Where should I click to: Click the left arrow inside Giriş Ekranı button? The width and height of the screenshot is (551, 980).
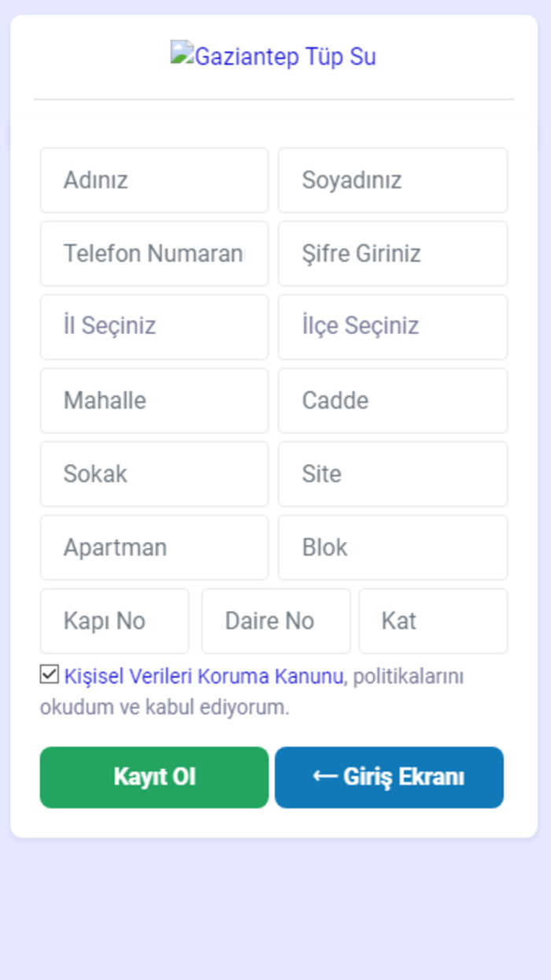click(323, 777)
